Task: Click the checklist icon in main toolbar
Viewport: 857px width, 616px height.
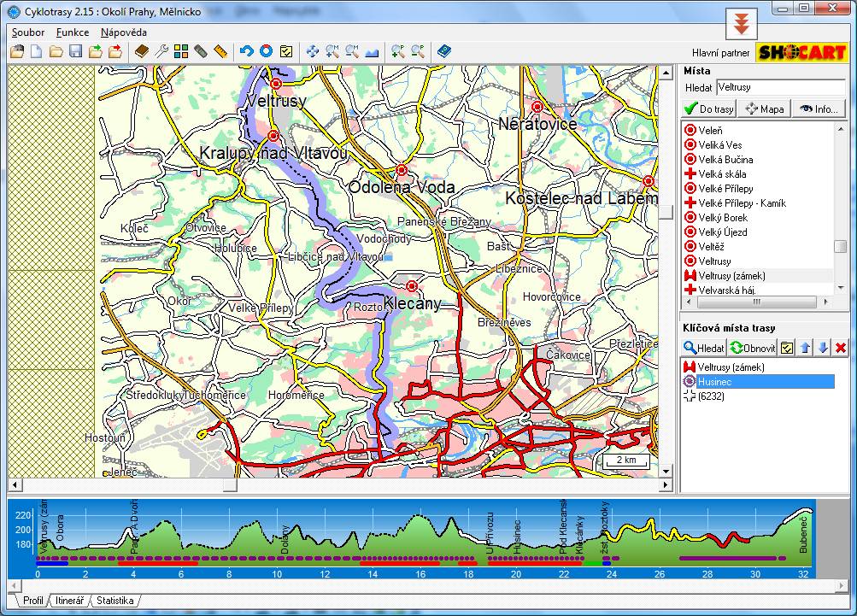Action: (286, 51)
